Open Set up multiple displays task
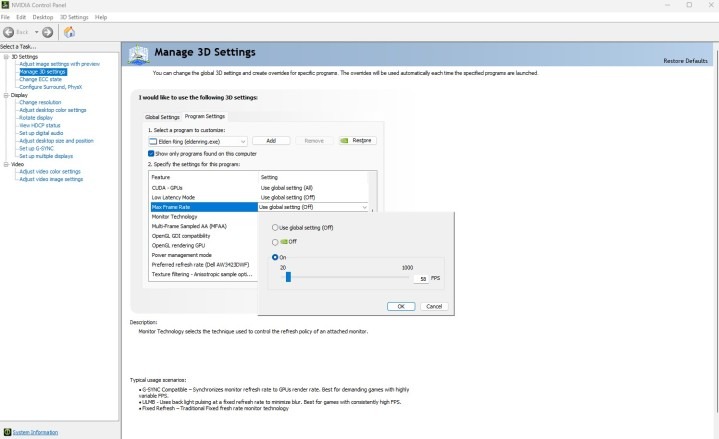The width and height of the screenshot is (719, 439). 46,156
